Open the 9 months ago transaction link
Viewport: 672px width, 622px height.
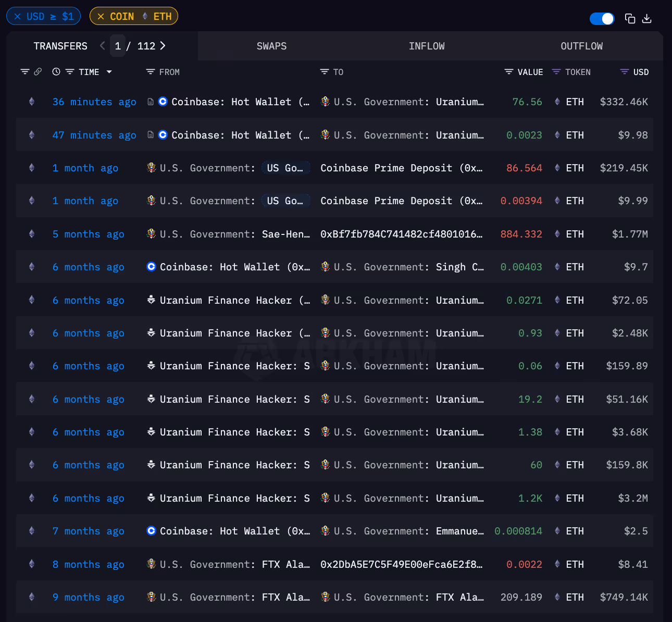(88, 598)
